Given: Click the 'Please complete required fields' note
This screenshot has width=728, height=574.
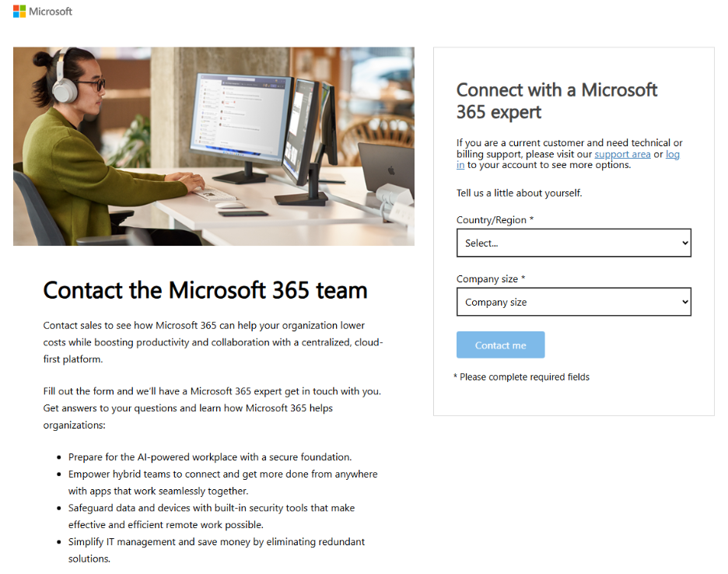Looking at the screenshot, I should [x=521, y=377].
